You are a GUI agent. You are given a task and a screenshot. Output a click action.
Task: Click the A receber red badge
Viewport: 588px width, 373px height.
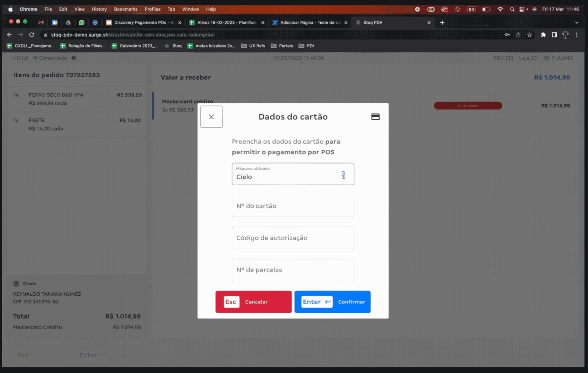pos(468,106)
